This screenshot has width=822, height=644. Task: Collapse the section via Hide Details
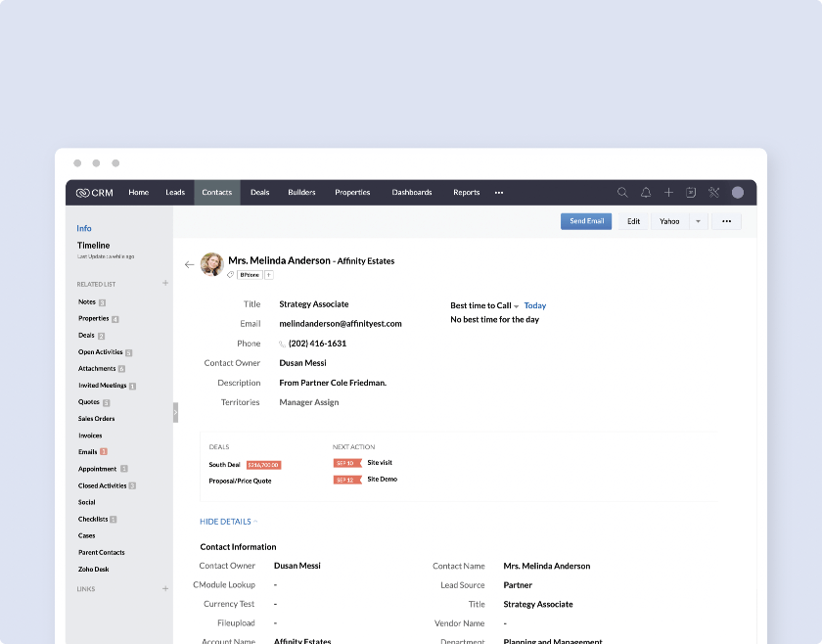[x=226, y=522]
